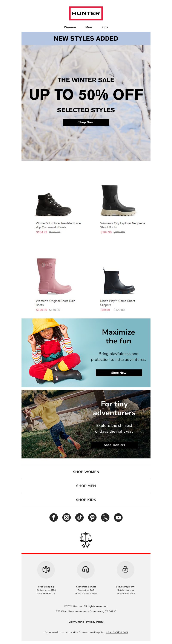Open the SHOP WOMEN link
The width and height of the screenshot is (172, 644).
(86, 472)
